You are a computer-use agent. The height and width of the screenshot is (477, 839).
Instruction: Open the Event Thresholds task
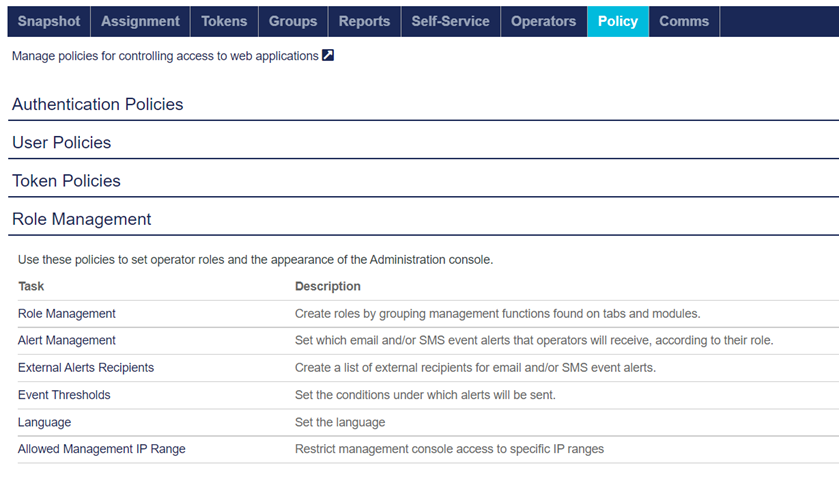64,395
